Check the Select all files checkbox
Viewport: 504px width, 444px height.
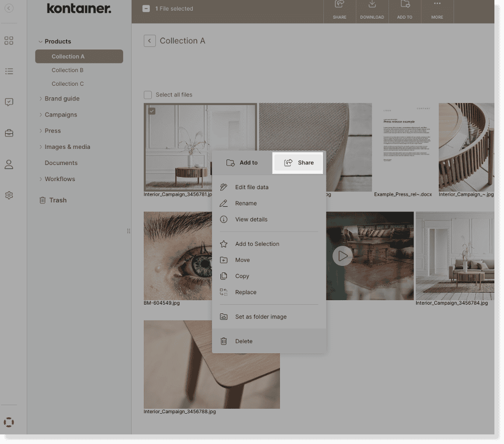point(148,95)
